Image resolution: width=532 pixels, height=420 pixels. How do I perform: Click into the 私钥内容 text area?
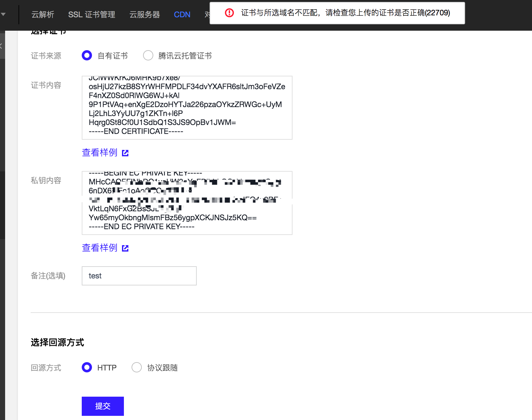(x=187, y=203)
